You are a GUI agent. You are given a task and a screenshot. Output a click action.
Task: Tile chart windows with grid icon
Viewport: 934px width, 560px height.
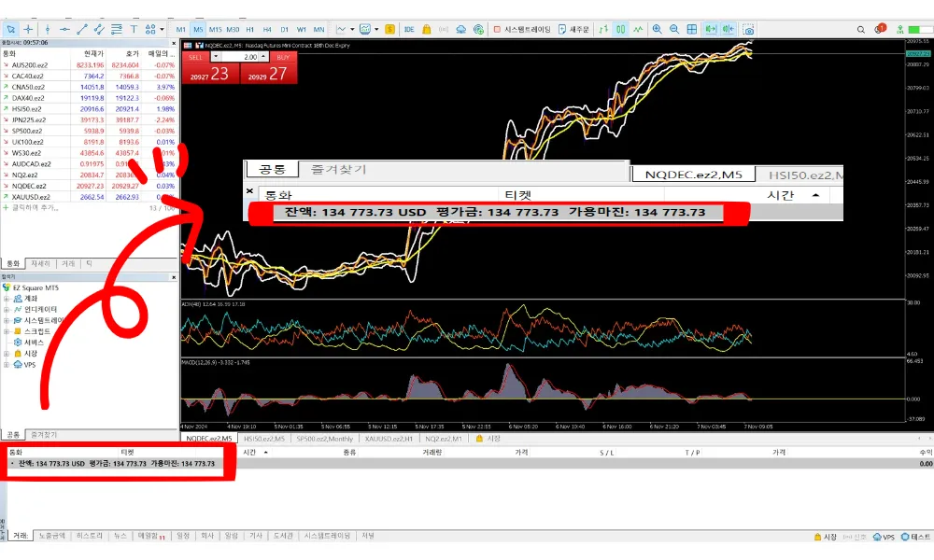691,29
